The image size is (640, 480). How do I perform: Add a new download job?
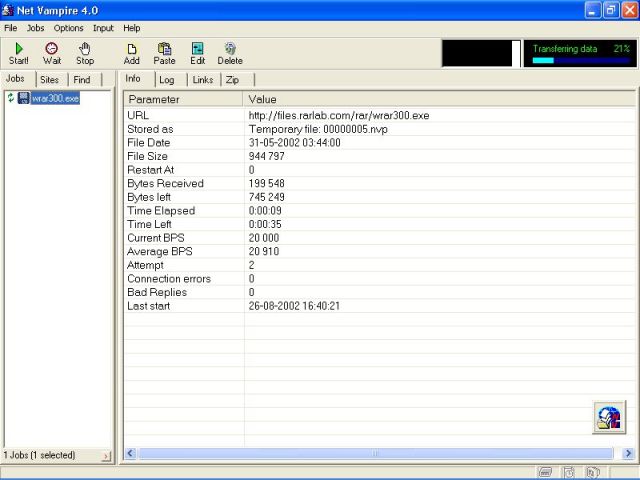[x=131, y=53]
